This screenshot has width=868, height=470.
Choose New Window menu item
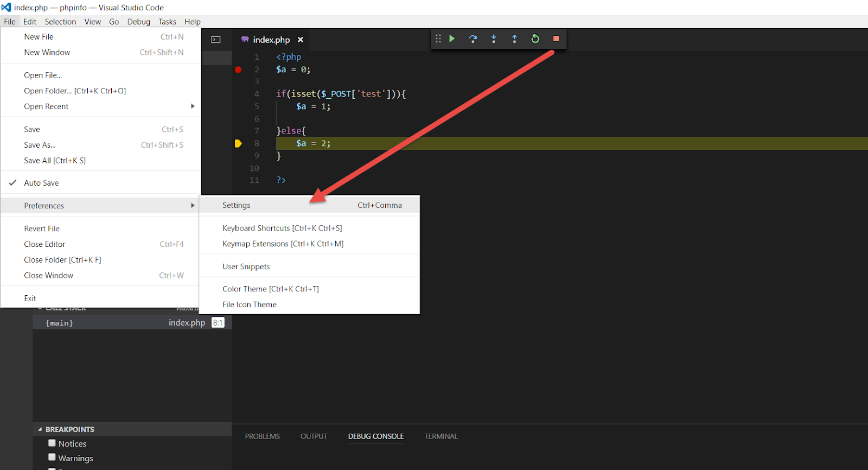[101, 53]
